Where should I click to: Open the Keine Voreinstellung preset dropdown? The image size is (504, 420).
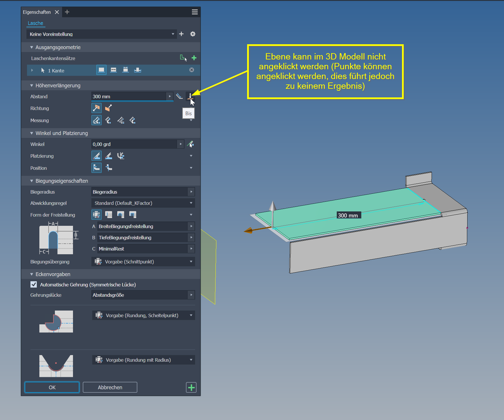(102, 34)
